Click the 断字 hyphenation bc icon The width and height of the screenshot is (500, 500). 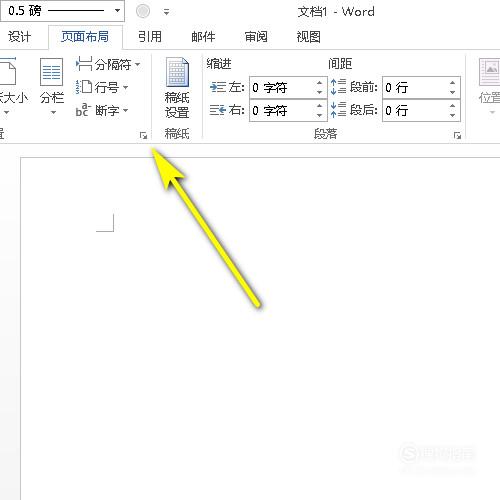coord(83,110)
